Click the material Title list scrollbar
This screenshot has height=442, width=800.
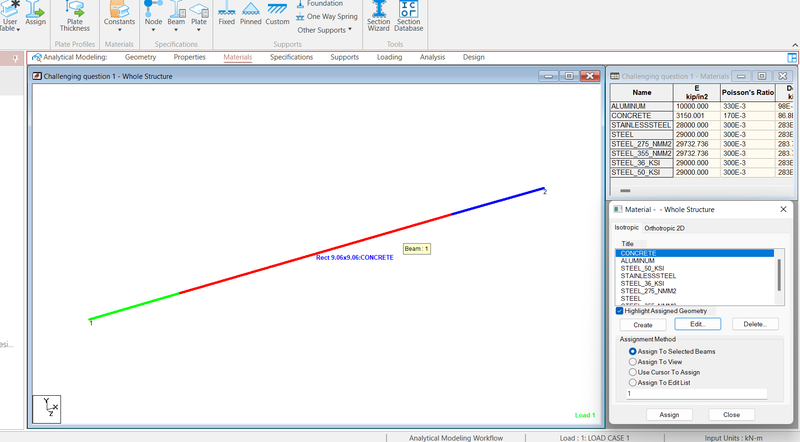[779, 277]
